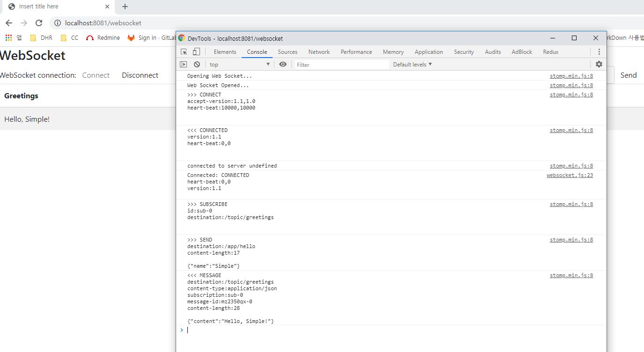Select the inspect element cursor icon

(185, 52)
